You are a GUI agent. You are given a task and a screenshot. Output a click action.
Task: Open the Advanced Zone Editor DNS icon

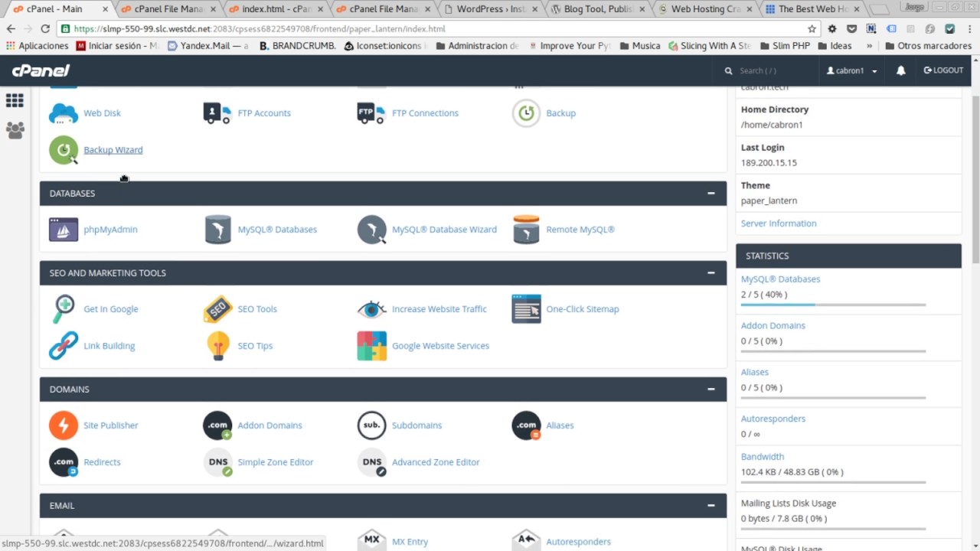[371, 462]
